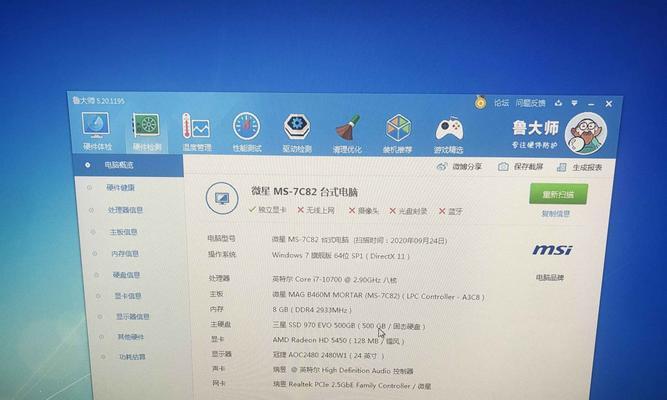Click the SSD 970 EVO 500GB value
This screenshot has width=667, height=400.
(349, 326)
